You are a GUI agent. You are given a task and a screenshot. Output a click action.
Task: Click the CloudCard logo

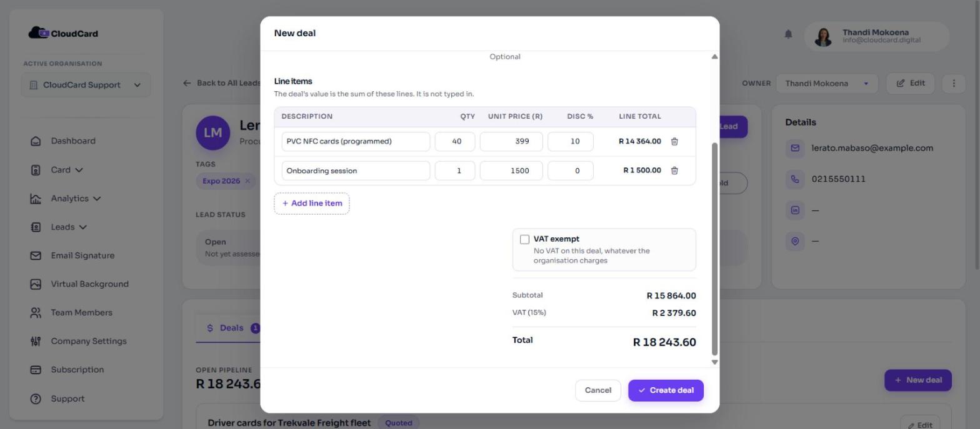click(63, 33)
